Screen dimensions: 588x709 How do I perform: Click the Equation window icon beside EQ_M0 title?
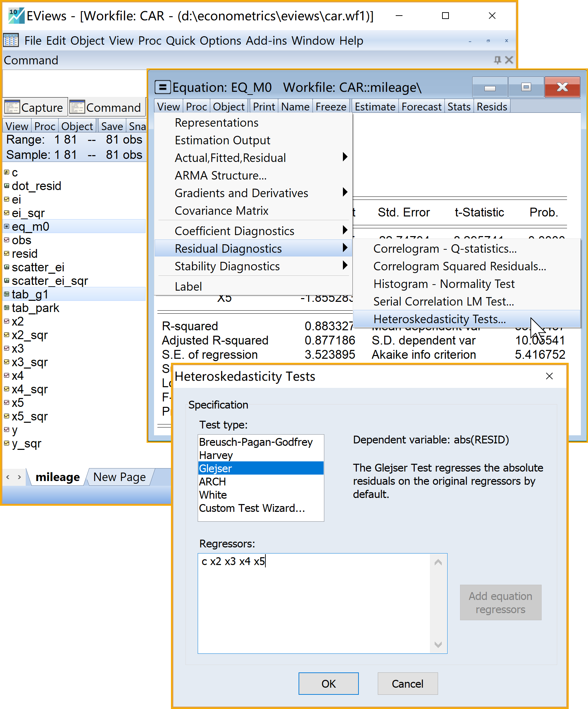point(162,87)
